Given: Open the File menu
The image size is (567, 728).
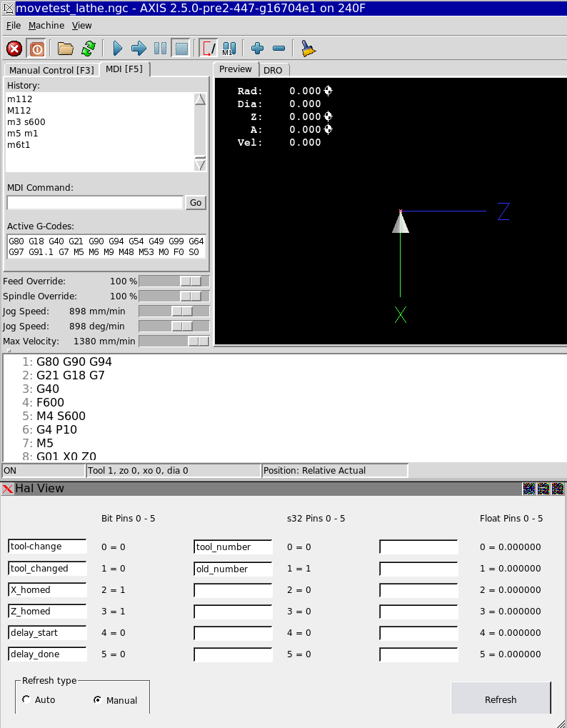Looking at the screenshot, I should [x=14, y=26].
